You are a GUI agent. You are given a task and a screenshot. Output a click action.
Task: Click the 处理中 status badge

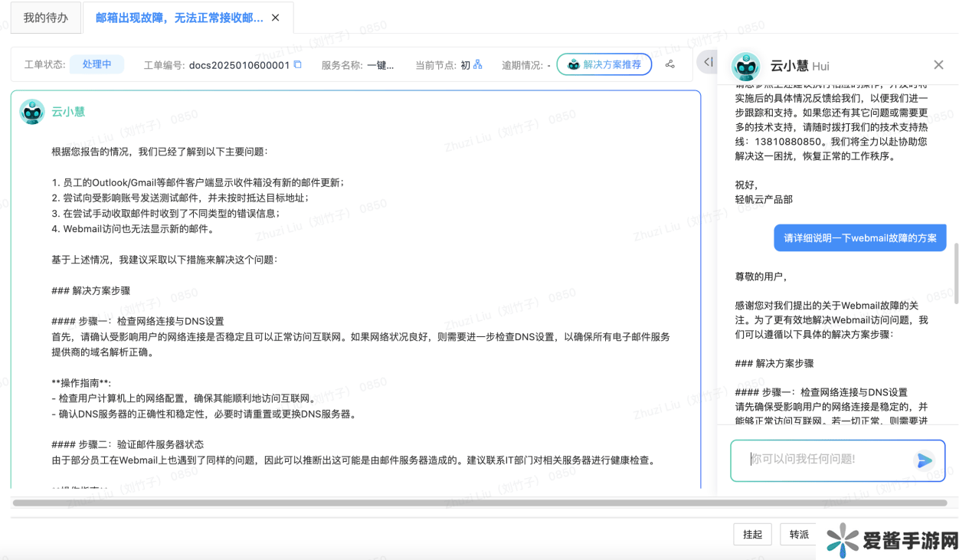tap(97, 64)
